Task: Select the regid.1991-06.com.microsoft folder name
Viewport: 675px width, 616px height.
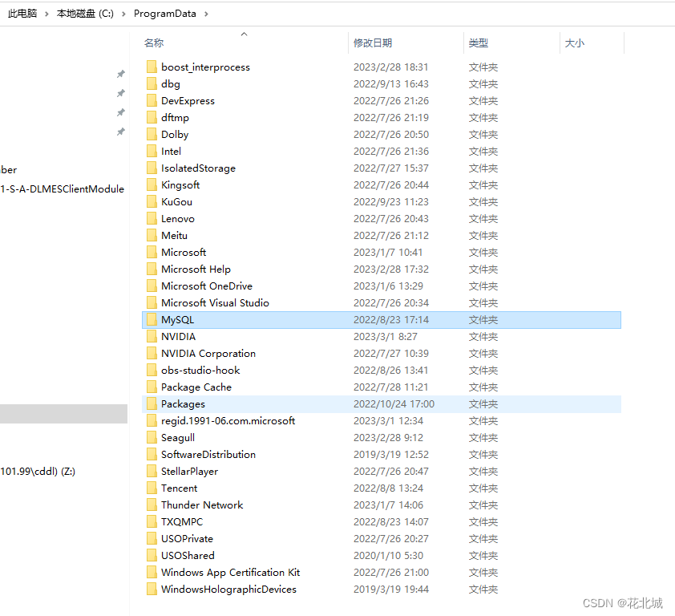Action: (228, 420)
